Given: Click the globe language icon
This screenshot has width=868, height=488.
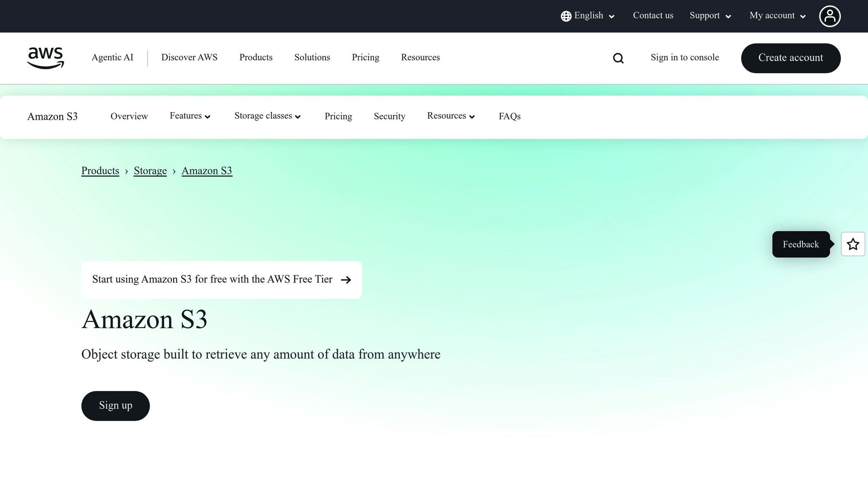Looking at the screenshot, I should 566,16.
